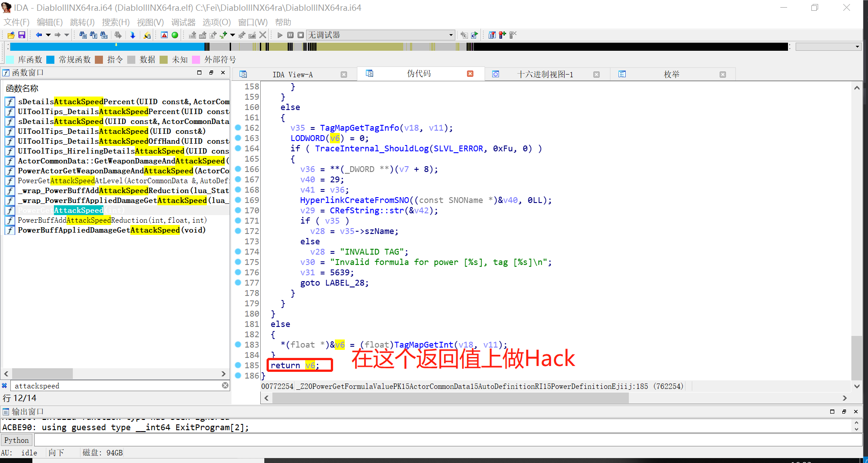Close the IDA View-A tab
The width and height of the screenshot is (868, 463).
coord(344,75)
